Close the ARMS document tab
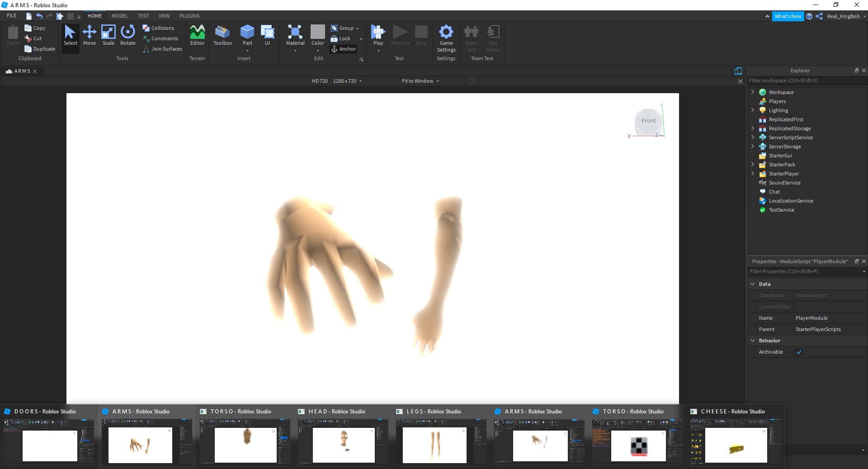 click(x=35, y=71)
